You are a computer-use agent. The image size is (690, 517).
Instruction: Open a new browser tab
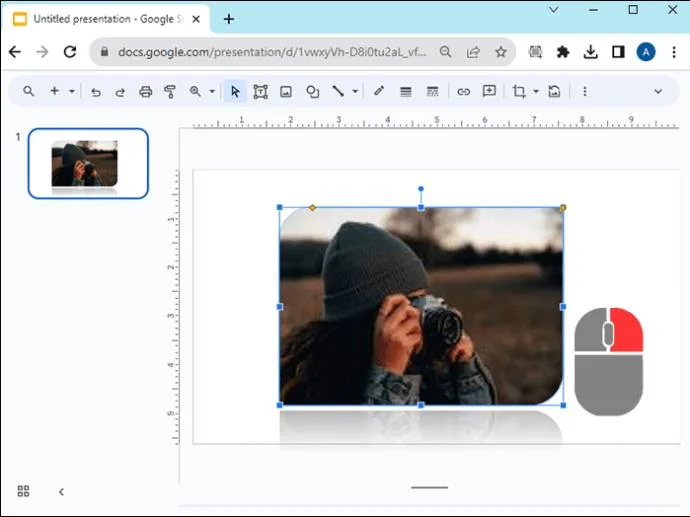click(x=229, y=19)
